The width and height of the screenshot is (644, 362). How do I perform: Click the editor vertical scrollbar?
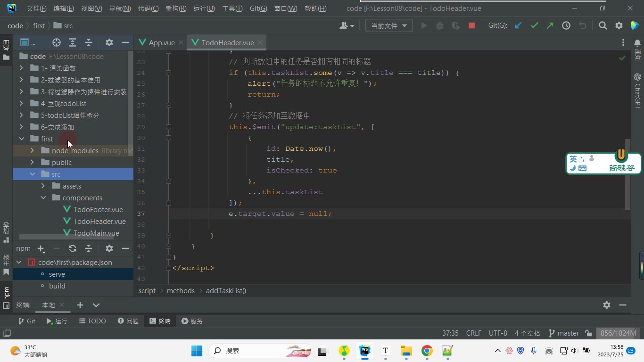pyautogui.click(x=627, y=174)
